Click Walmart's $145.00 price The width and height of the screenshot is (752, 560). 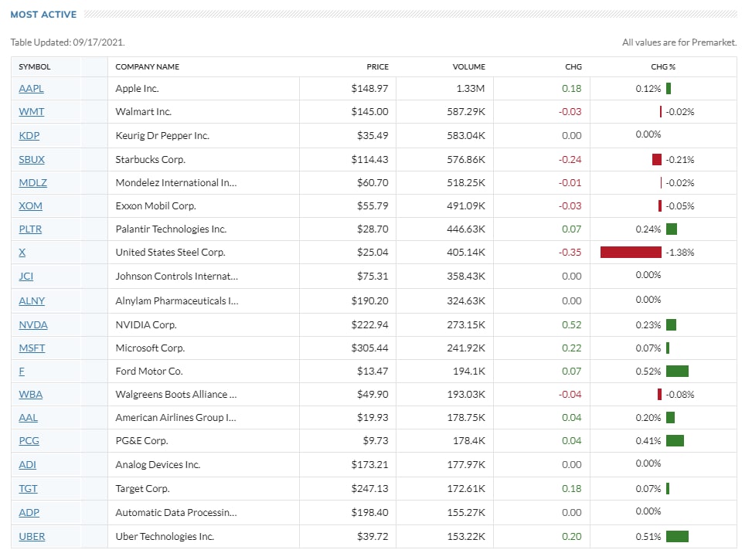pos(369,112)
